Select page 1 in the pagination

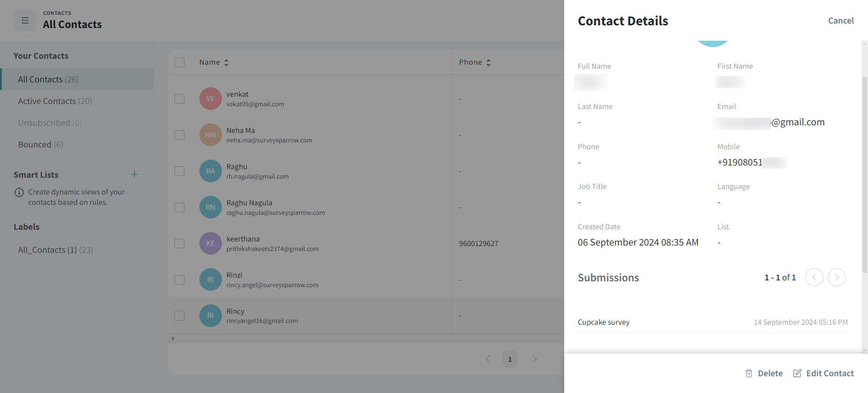[x=509, y=359]
